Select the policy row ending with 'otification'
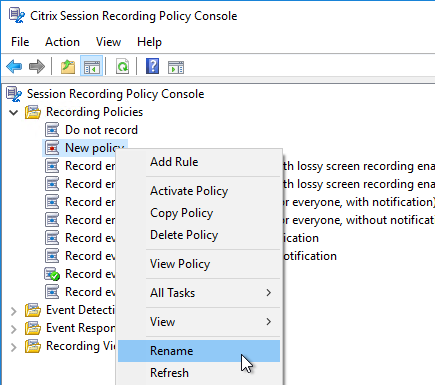Image resolution: width=435 pixels, height=385 pixels. [x=310, y=256]
